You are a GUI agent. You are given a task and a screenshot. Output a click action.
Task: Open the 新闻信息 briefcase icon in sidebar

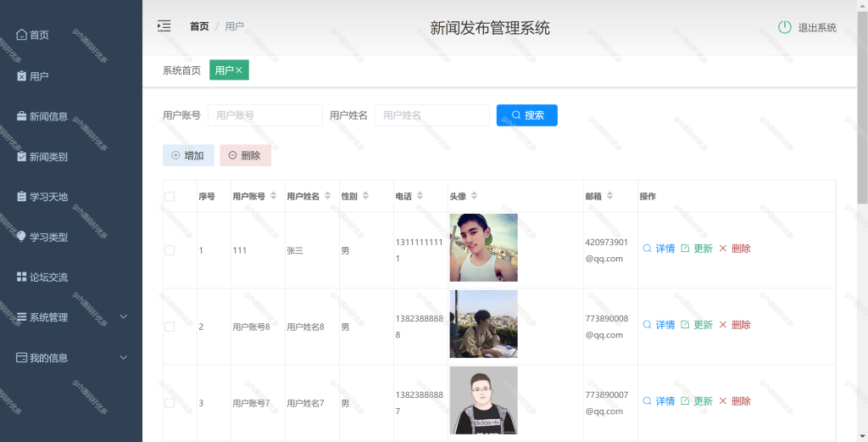21,115
